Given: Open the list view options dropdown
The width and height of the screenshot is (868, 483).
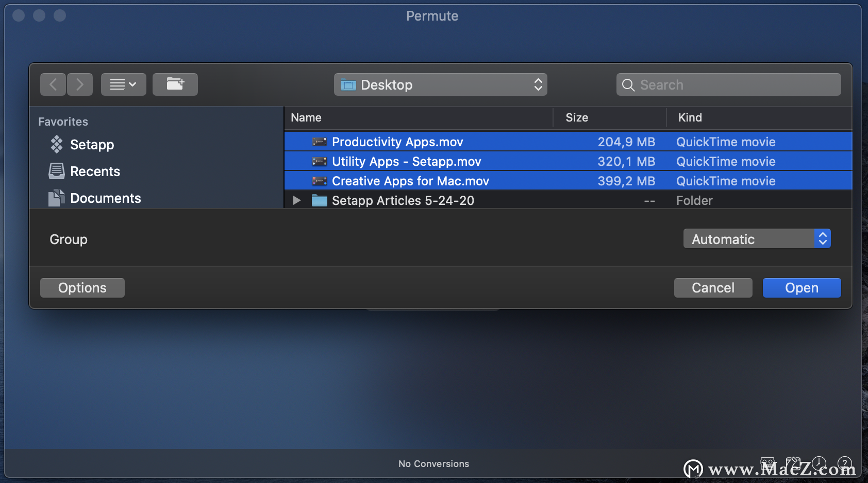Looking at the screenshot, I should (x=124, y=84).
